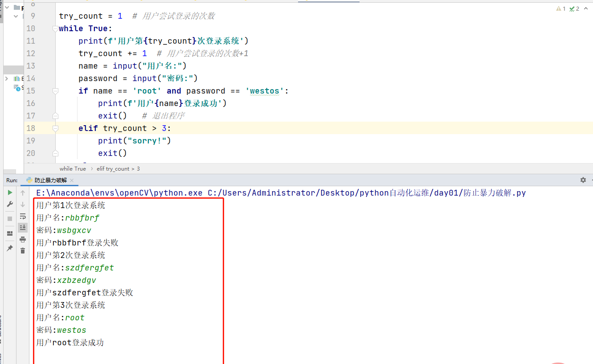The width and height of the screenshot is (593, 364).
Task: Click 'elif try_count > 3' breadcrumb
Action: point(118,169)
